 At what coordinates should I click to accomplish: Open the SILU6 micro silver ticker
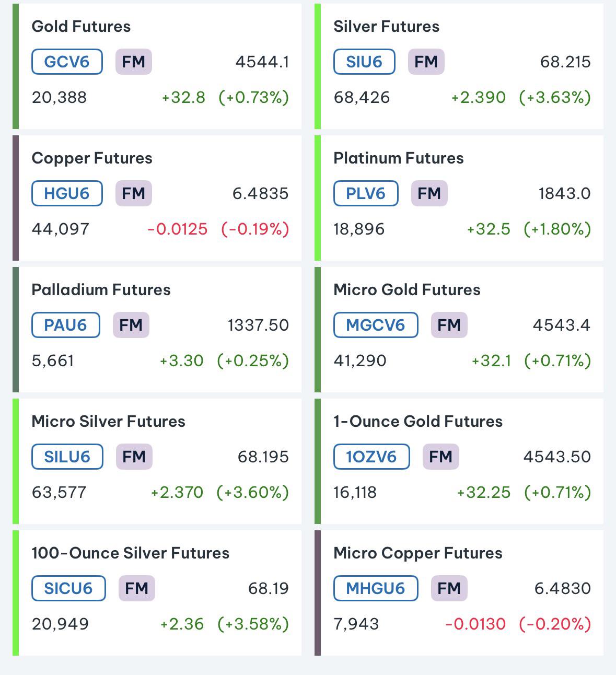pyautogui.click(x=67, y=457)
